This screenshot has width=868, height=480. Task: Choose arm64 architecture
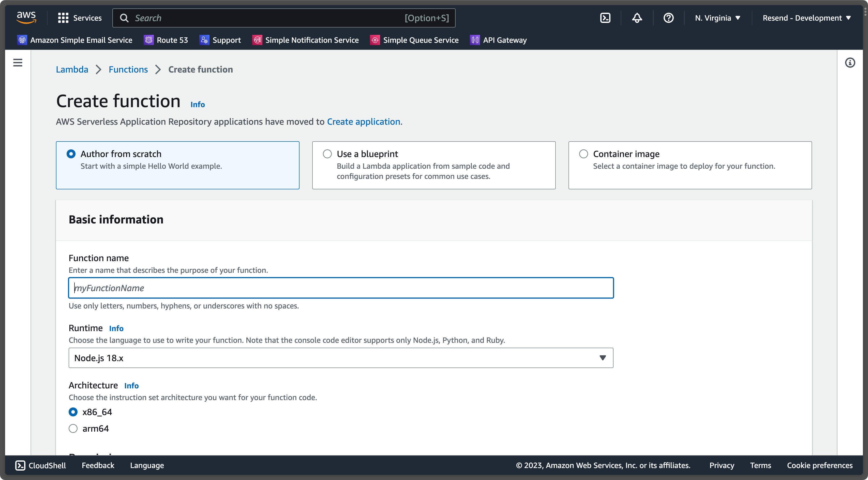point(73,428)
